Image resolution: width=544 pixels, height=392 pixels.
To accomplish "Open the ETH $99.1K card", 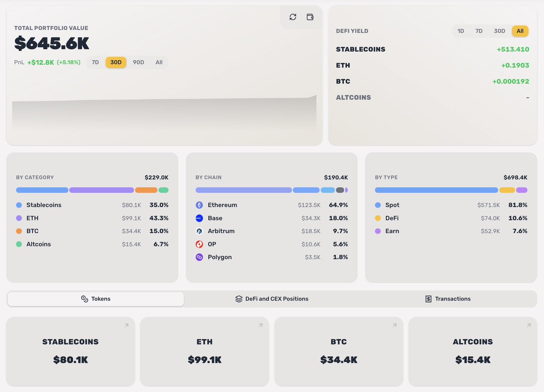I will (x=205, y=351).
